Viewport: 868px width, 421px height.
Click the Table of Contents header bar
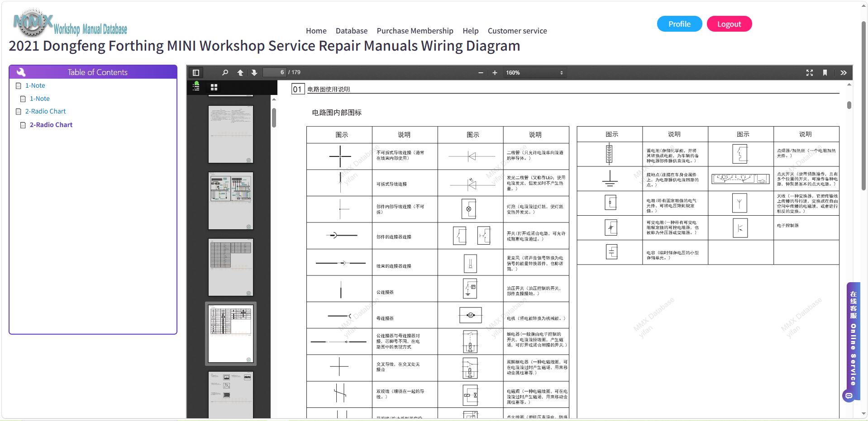tap(93, 72)
